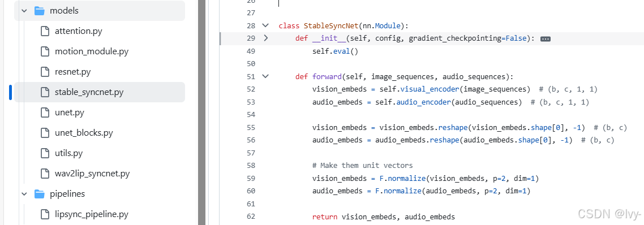The height and width of the screenshot is (225, 644).
Task: Open unet_blocks.py in the file tree
Action: 84,133
